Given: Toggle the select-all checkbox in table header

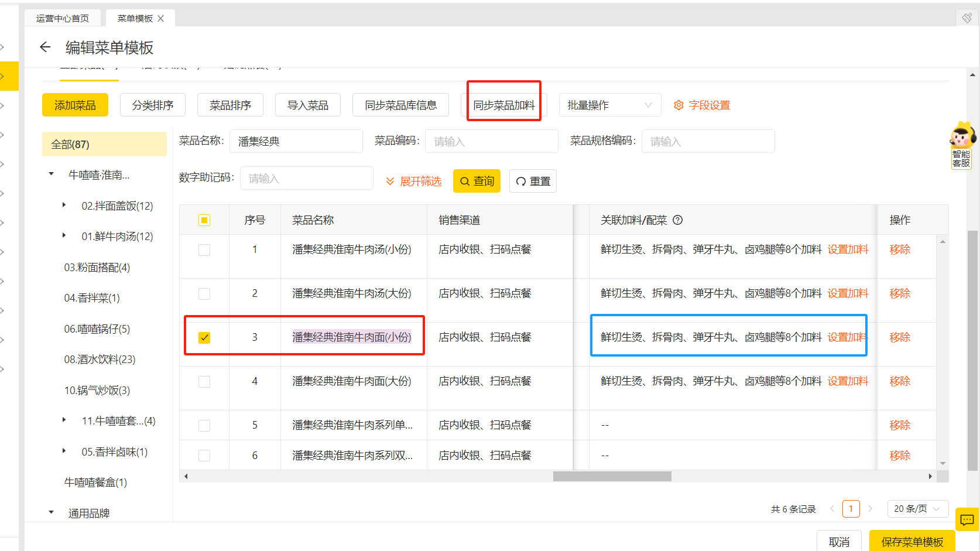Looking at the screenshot, I should click(204, 220).
